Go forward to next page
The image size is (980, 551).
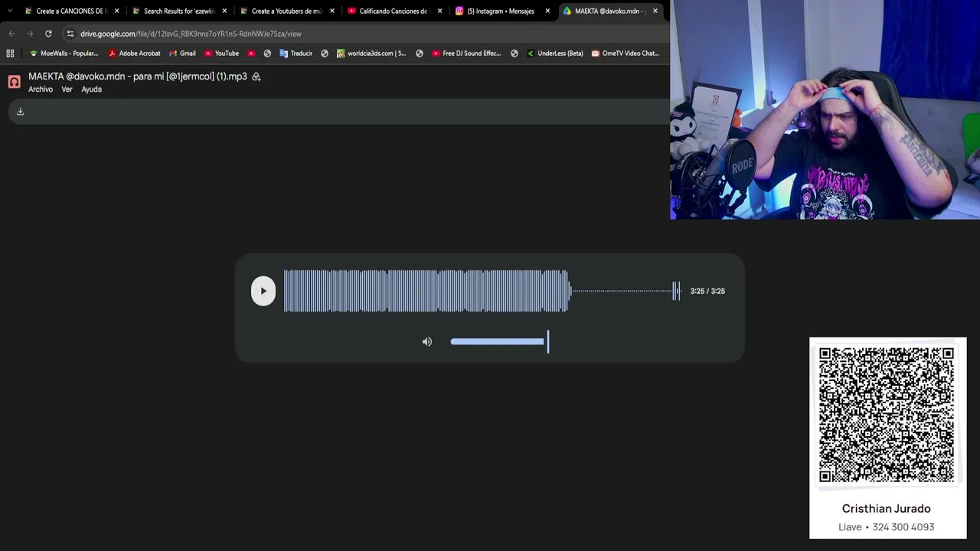[30, 34]
